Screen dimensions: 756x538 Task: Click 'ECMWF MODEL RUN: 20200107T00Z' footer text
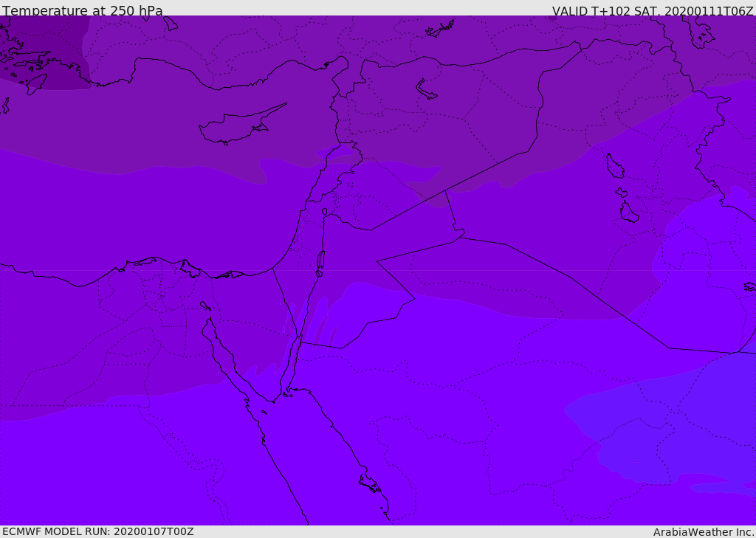click(98, 531)
